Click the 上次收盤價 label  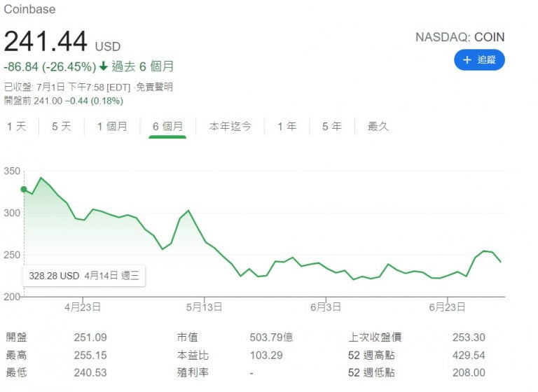point(375,337)
